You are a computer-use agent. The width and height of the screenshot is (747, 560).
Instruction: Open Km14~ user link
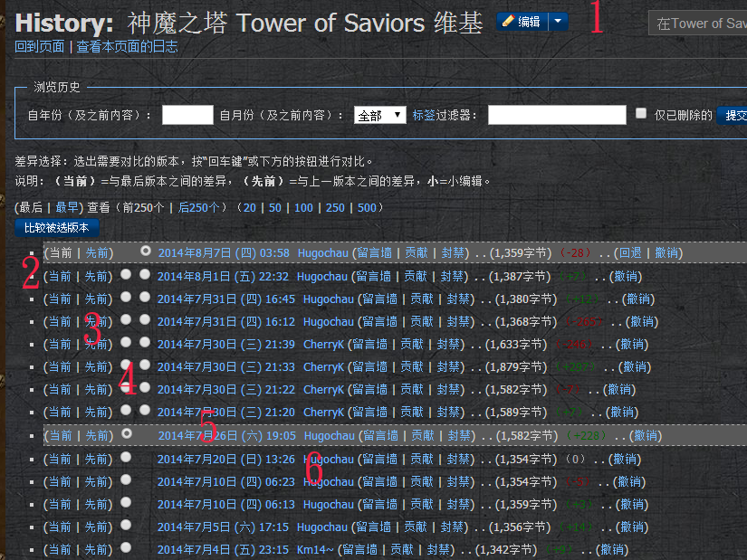tap(315, 549)
